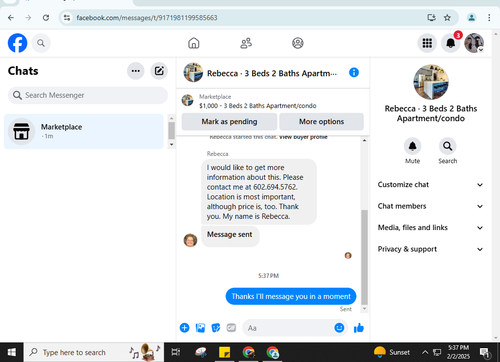This screenshot has width=500, height=362.
Task: Open more actions plus icon
Action: [184, 328]
